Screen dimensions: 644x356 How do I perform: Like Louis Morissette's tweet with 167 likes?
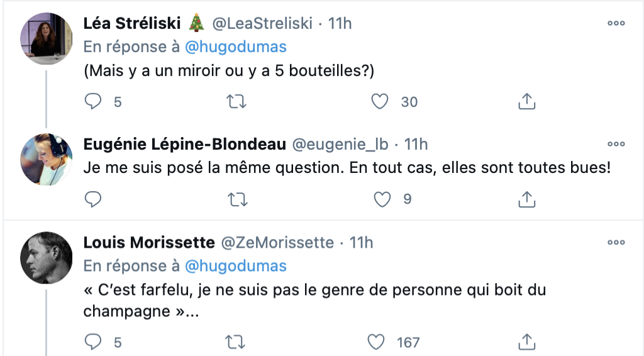376,342
